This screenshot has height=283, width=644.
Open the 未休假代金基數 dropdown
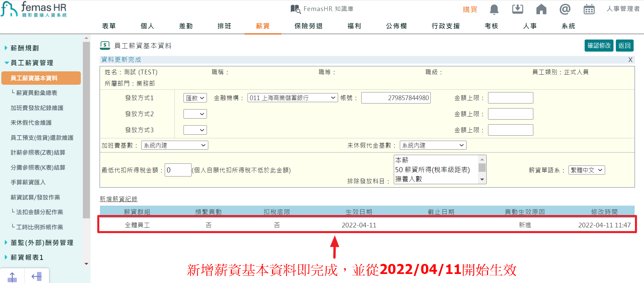[433, 145]
